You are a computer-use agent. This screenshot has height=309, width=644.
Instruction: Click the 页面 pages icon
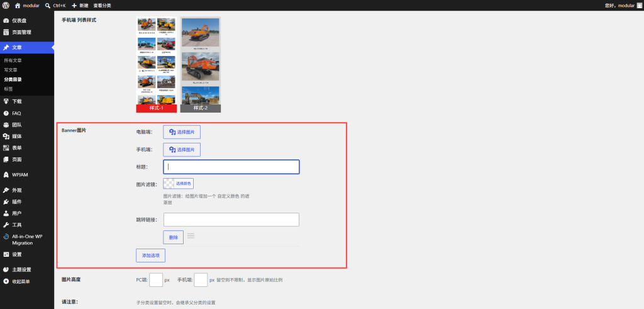tap(6, 159)
